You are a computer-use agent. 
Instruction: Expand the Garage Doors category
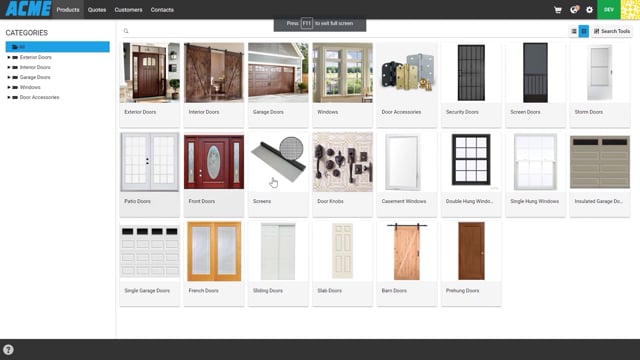tap(9, 77)
